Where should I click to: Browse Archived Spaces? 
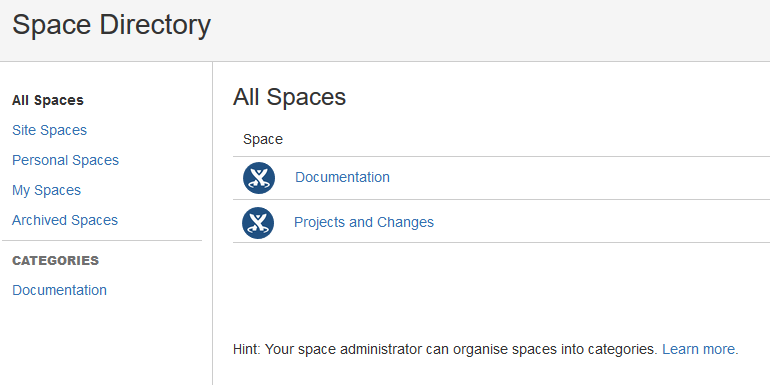[x=65, y=220]
